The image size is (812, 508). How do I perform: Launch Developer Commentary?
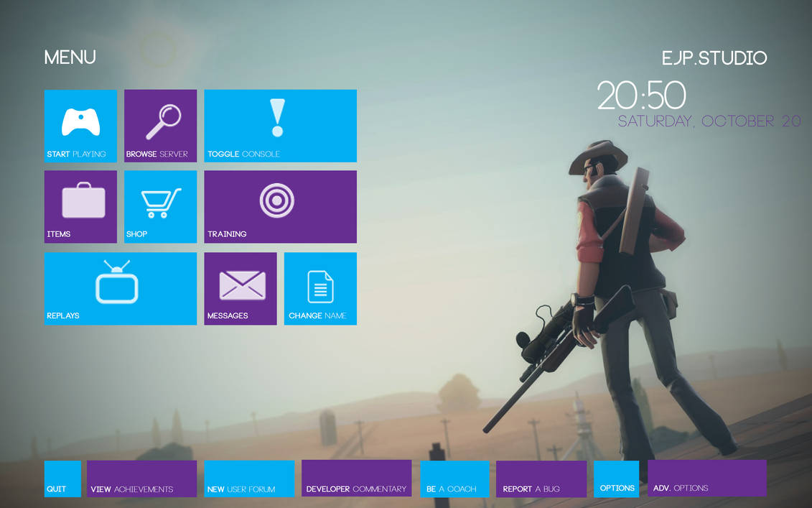357,479
